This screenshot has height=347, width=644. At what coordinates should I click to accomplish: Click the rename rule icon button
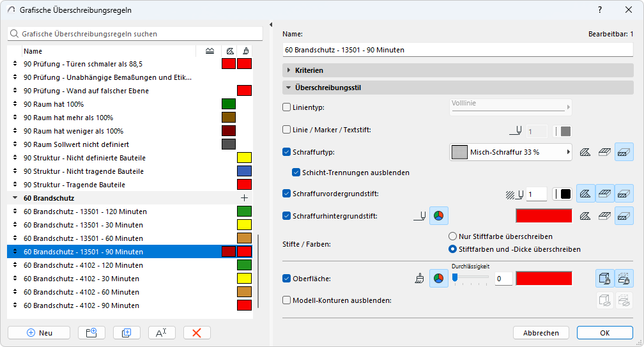tap(162, 333)
